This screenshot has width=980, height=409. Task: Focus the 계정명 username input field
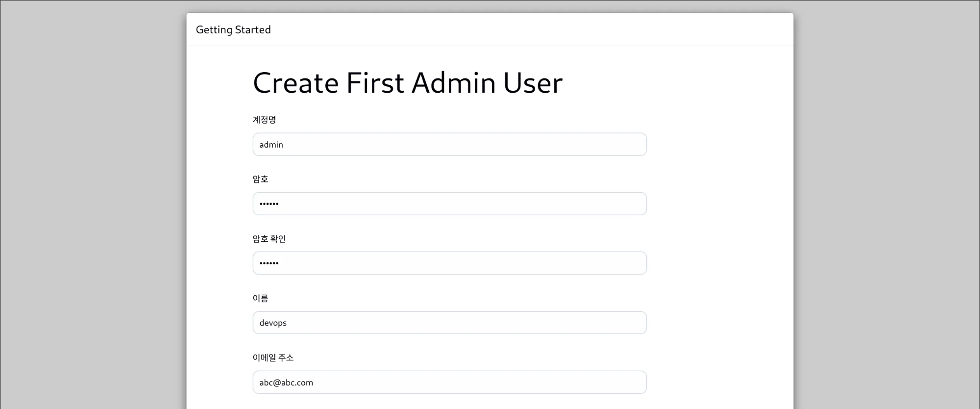coord(449,144)
